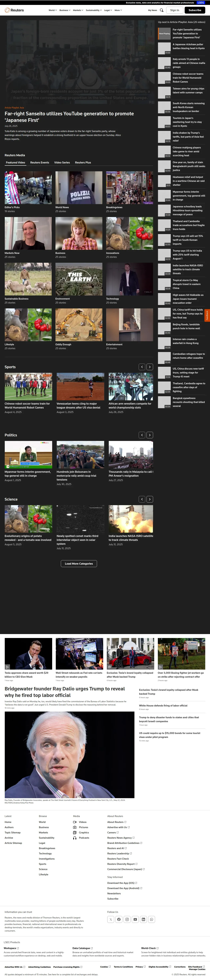The height and width of the screenshot is (980, 210).
Task: Expand the Markets dropdown menu
Action: [x=78, y=10]
